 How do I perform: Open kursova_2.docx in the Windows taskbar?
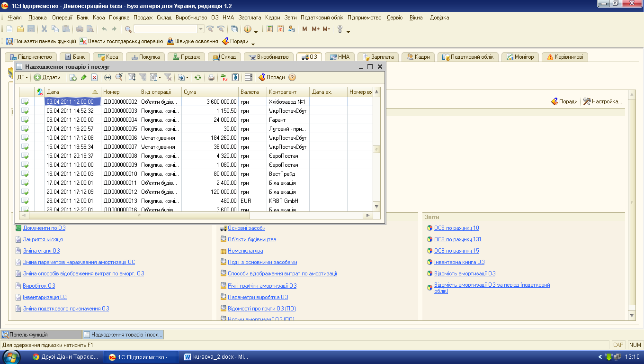215,357
